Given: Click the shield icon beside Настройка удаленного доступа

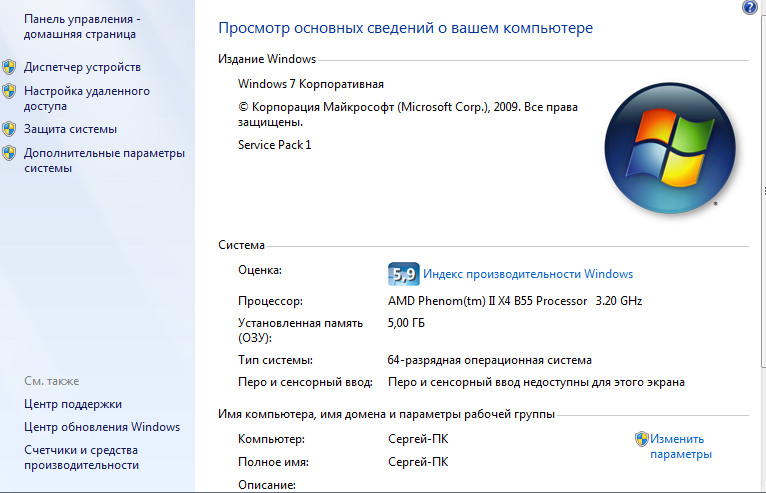Looking at the screenshot, I should [9, 91].
